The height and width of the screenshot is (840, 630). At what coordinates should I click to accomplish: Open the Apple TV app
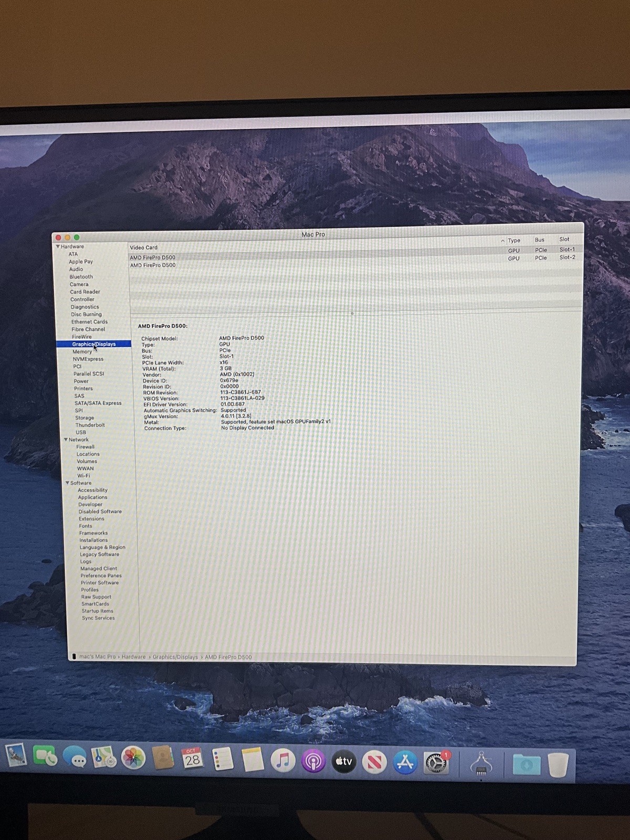pyautogui.click(x=344, y=761)
